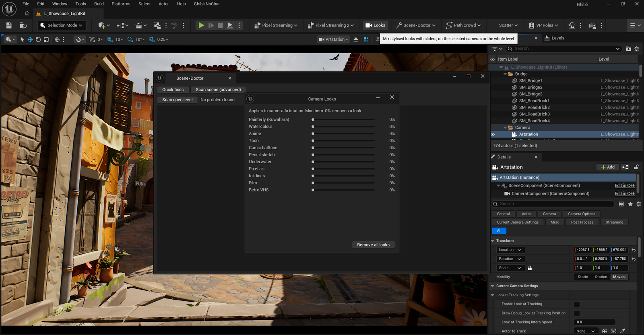The width and height of the screenshot is (644, 335).
Task: Toggle world coordinate system globe icon
Action: click(x=57, y=39)
